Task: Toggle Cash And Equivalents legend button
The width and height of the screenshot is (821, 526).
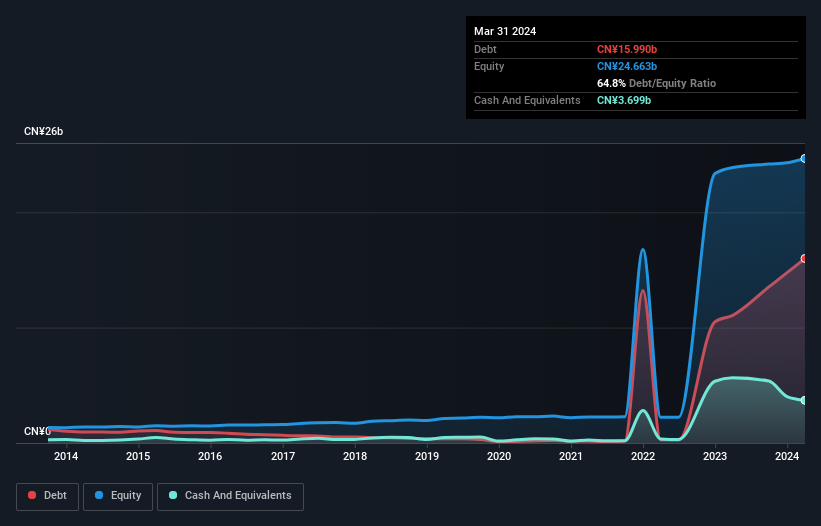Action: pyautogui.click(x=230, y=496)
